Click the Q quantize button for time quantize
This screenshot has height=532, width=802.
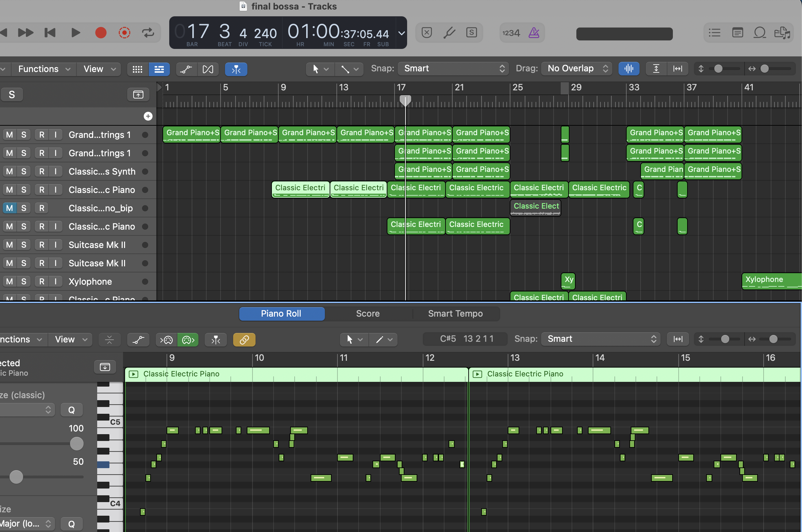click(x=71, y=410)
